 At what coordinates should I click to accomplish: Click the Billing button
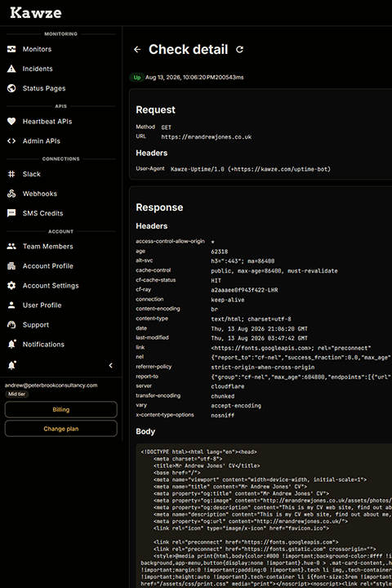click(60, 409)
